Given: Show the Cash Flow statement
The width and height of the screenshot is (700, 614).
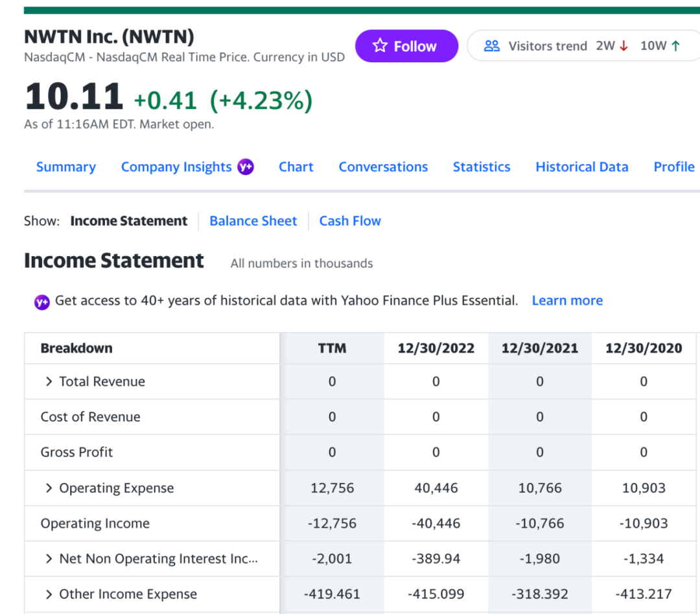Looking at the screenshot, I should click(x=350, y=220).
